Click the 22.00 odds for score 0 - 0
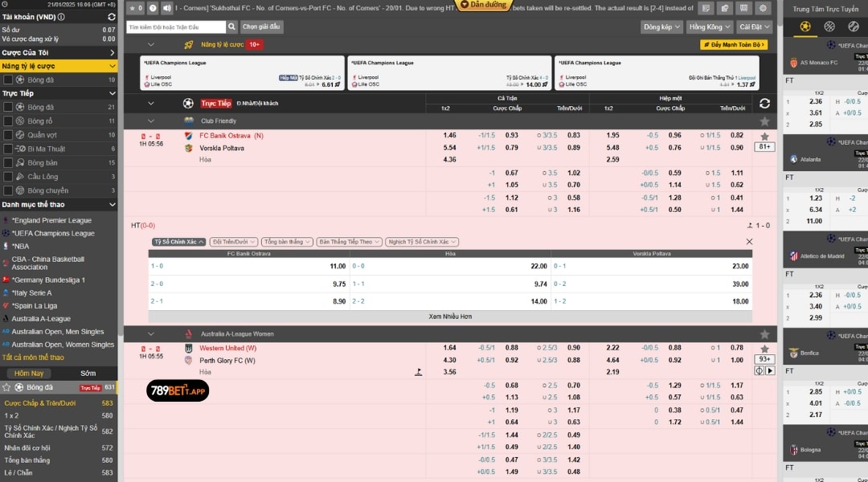This screenshot has width=868, height=482. pos(538,266)
